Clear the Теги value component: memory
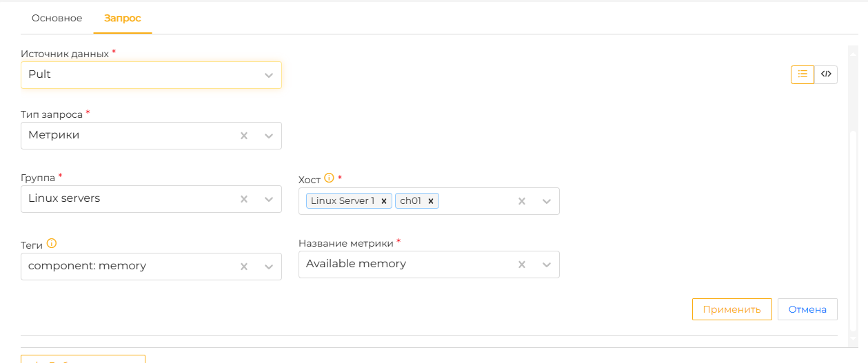This screenshot has width=868, height=363. 243,267
